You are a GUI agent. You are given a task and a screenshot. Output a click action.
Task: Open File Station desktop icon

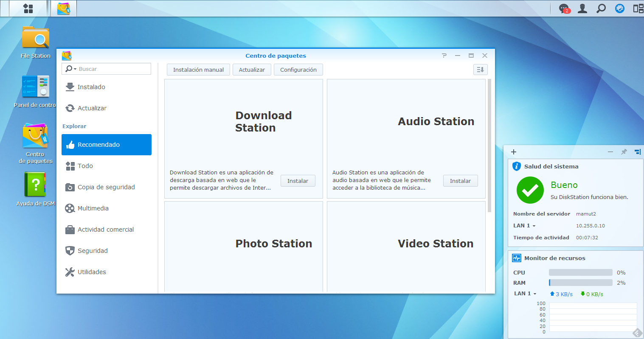[x=36, y=42]
